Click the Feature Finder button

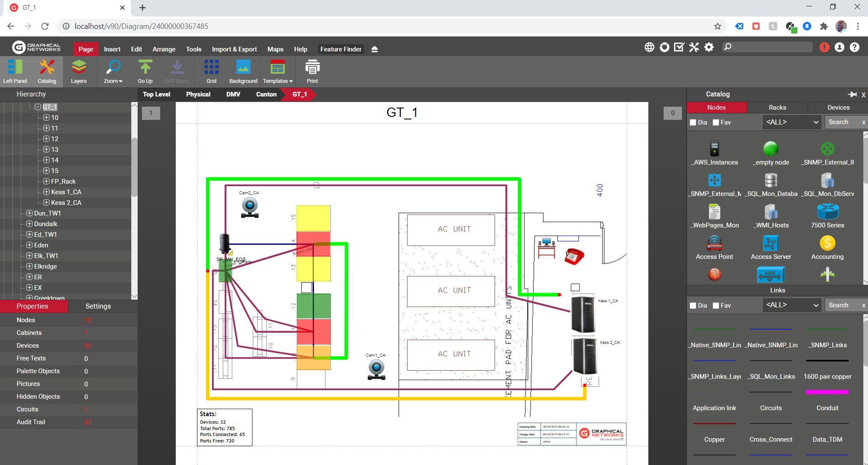(341, 49)
